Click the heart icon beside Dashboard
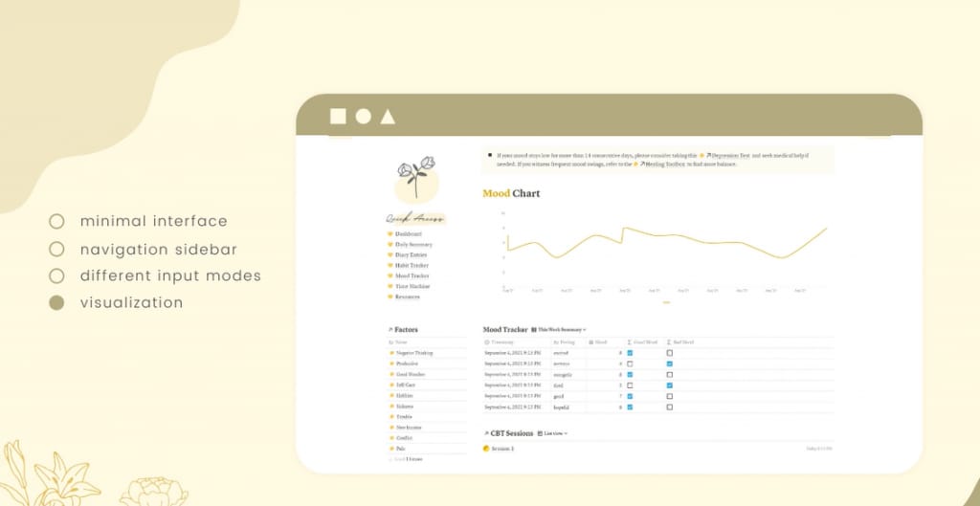Viewport: 980px width, 506px height. click(x=390, y=234)
